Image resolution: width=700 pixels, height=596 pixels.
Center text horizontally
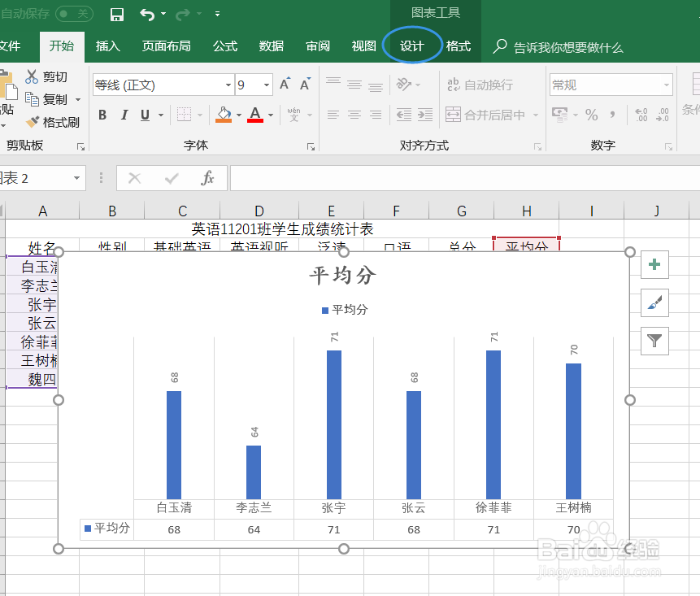[354, 115]
